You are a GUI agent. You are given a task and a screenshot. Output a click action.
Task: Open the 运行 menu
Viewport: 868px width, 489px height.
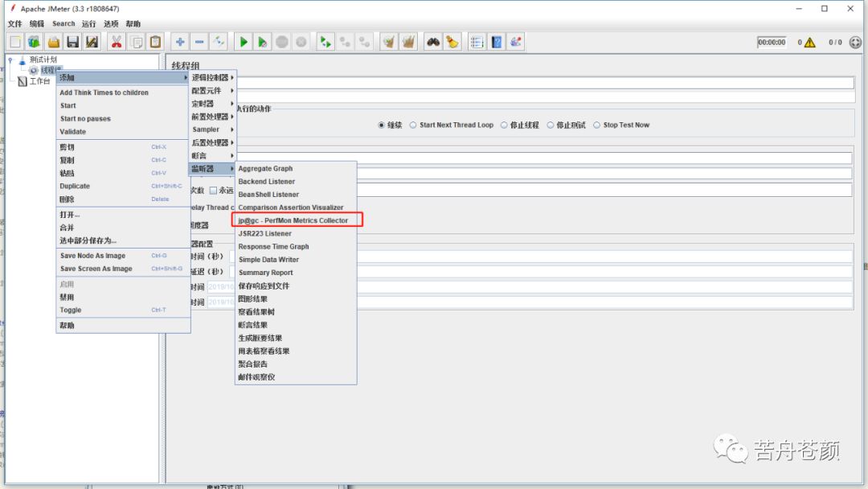[88, 24]
